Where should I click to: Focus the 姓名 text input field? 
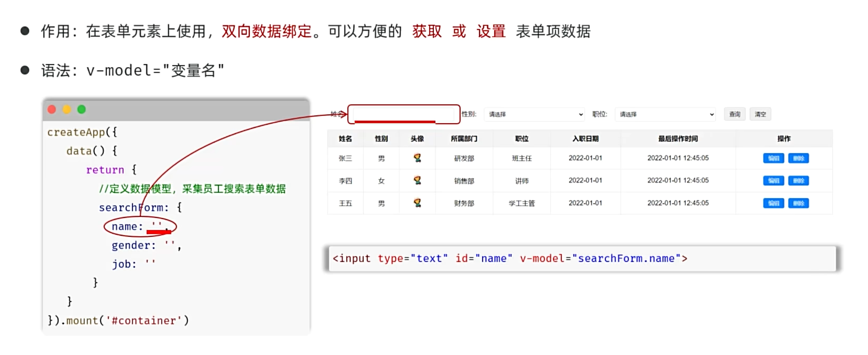pyautogui.click(x=403, y=114)
